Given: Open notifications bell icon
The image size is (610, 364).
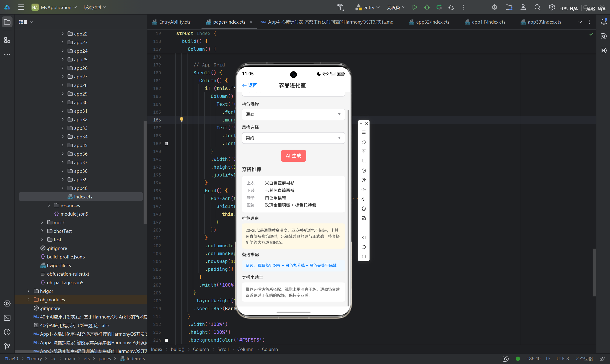Looking at the screenshot, I should tap(604, 22).
